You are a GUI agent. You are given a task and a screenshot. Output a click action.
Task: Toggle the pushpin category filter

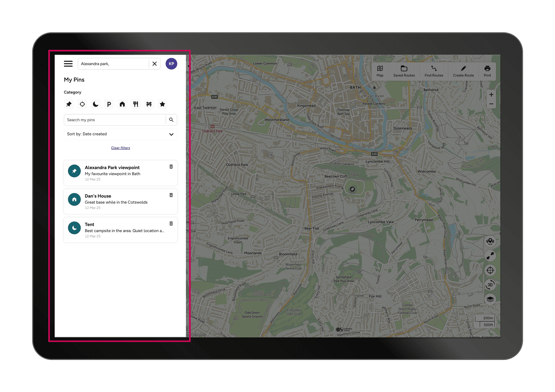click(69, 104)
